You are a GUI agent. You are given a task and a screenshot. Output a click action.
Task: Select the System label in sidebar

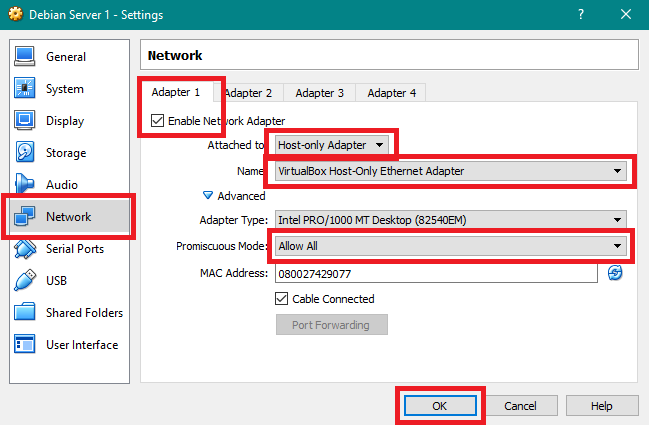click(65, 89)
